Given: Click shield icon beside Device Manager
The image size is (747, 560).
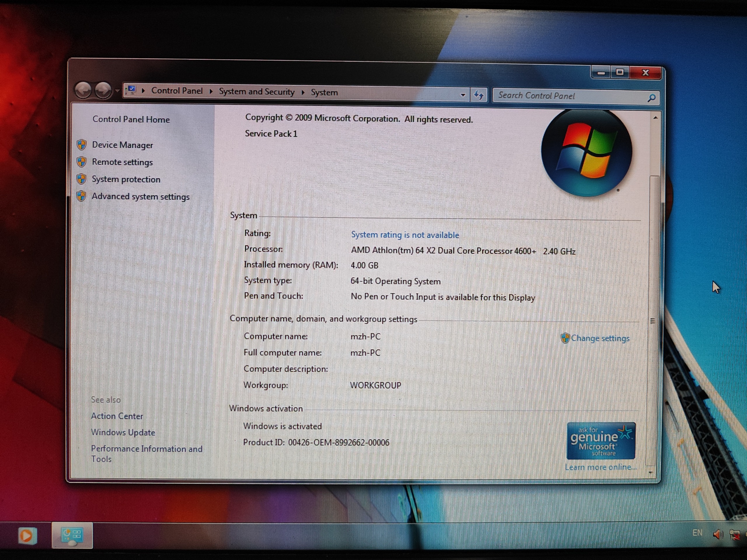Looking at the screenshot, I should click(x=81, y=145).
